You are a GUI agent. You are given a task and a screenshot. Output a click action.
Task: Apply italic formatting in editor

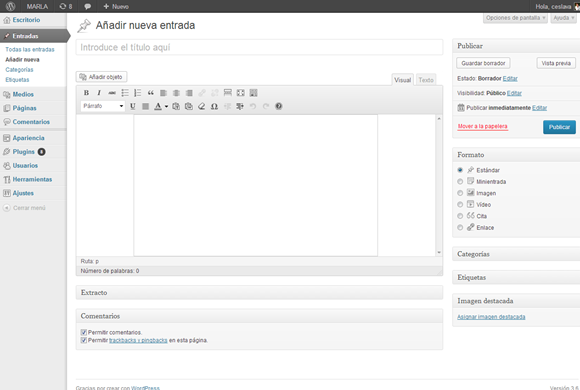(x=99, y=93)
